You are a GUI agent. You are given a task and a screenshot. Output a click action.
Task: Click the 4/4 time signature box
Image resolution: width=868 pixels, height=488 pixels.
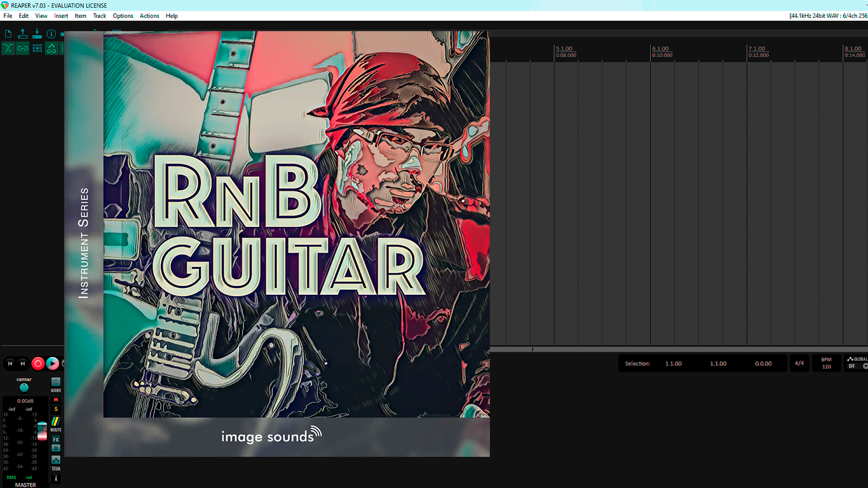click(x=799, y=363)
